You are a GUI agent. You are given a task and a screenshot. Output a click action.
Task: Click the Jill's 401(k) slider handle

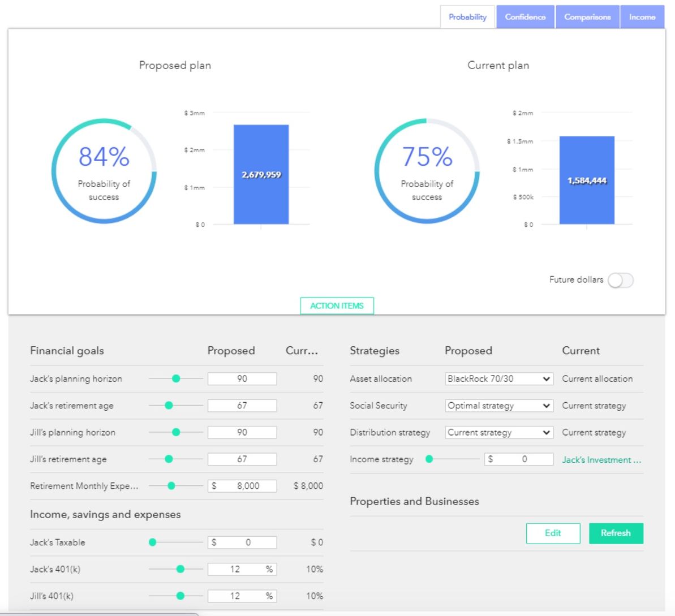[180, 596]
